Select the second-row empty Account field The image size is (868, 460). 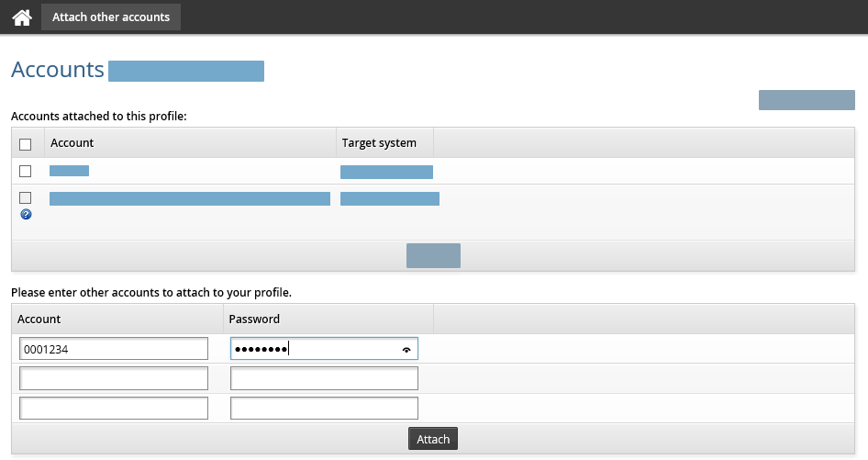tap(114, 378)
